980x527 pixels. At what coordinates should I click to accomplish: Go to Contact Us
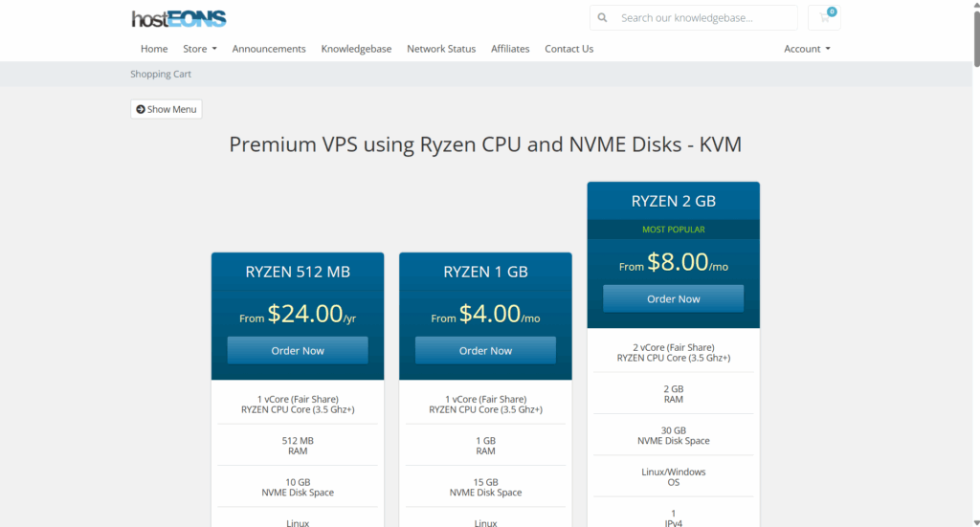pyautogui.click(x=568, y=49)
